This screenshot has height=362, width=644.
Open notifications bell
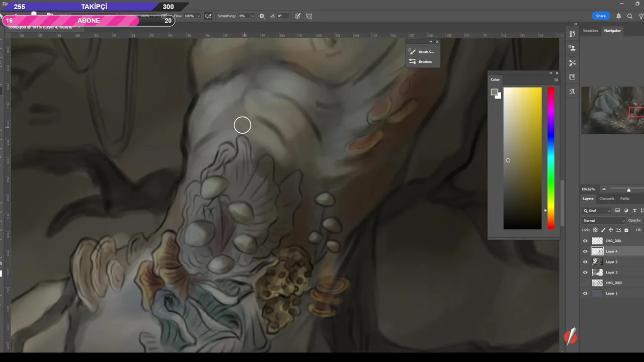tap(619, 16)
